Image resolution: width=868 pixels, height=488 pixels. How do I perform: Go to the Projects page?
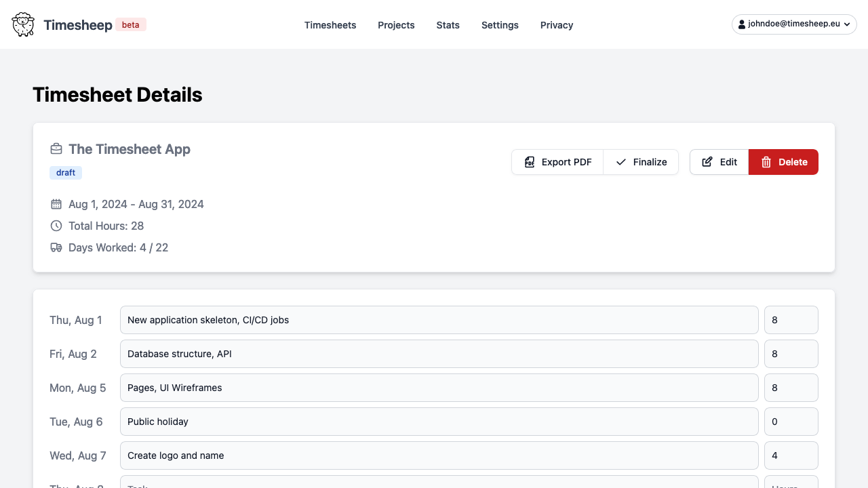[x=396, y=25]
